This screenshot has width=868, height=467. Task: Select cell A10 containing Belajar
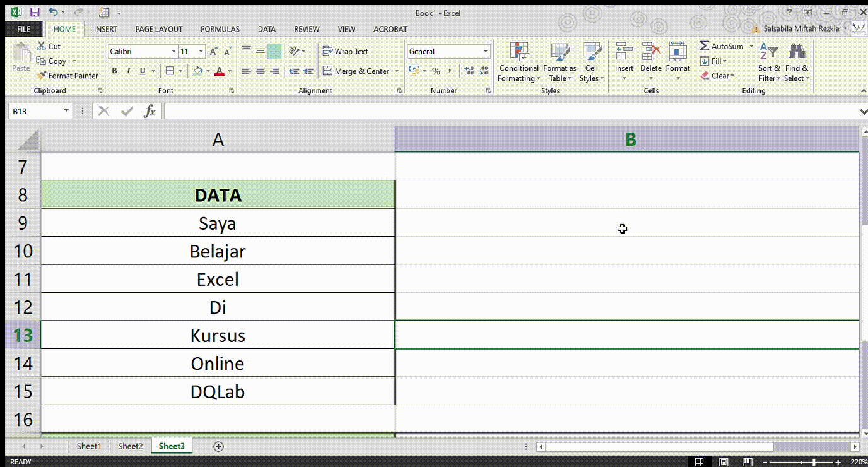click(218, 251)
